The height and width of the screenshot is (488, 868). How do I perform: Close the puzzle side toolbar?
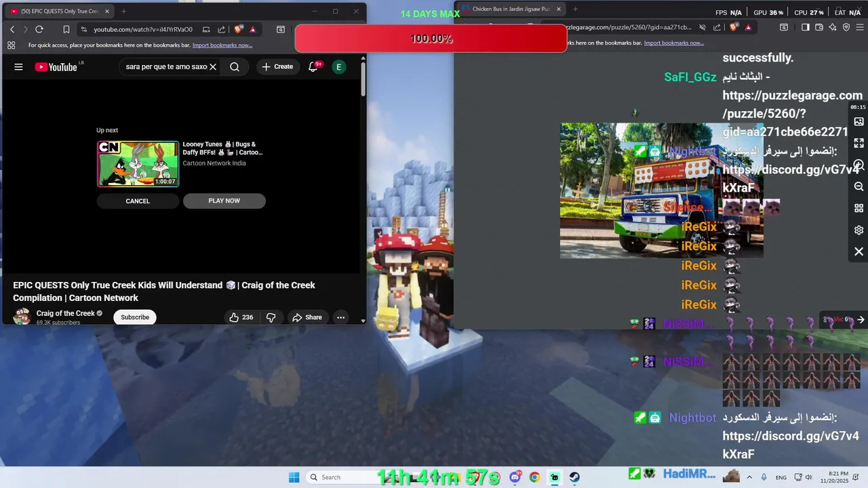(859, 251)
